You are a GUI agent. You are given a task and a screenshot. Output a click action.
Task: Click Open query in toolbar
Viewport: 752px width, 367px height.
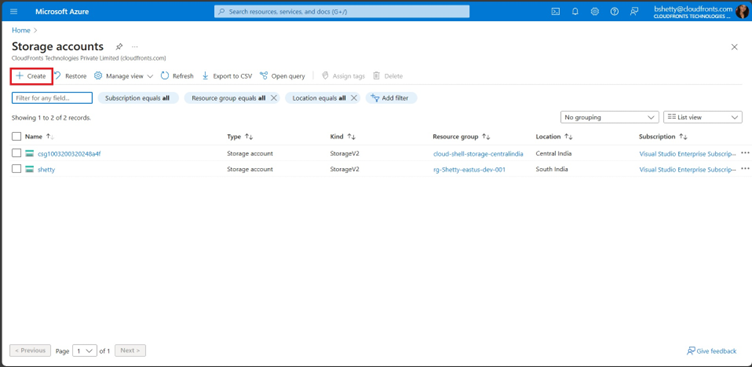coord(282,76)
